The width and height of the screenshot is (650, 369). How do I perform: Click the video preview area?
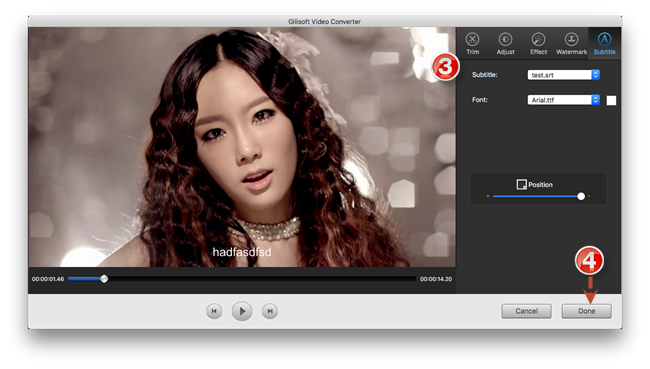coord(242,147)
